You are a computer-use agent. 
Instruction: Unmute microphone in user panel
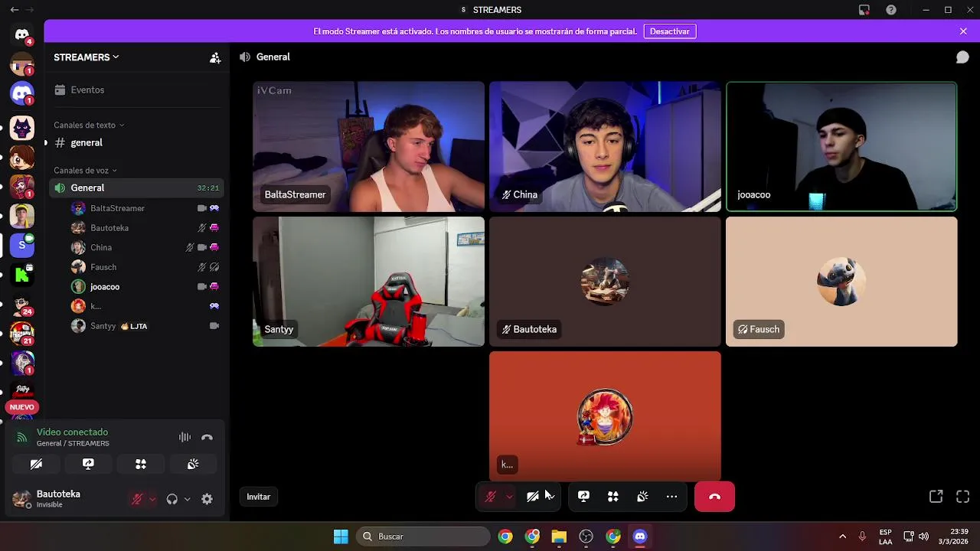pos(137,499)
